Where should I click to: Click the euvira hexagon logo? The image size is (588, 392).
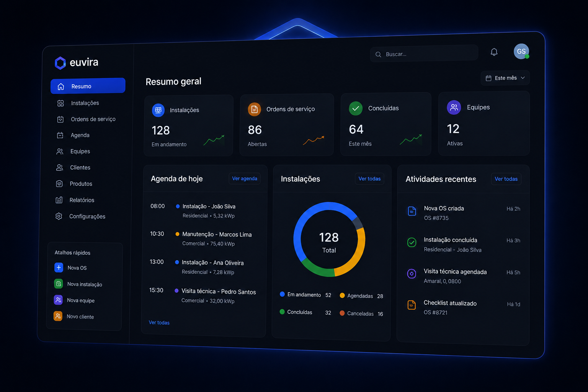[60, 63]
